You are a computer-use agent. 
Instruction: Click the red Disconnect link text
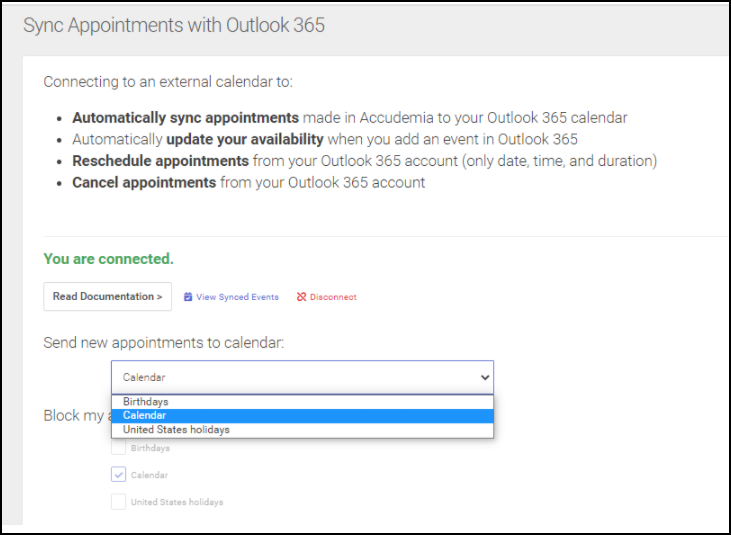tap(333, 297)
